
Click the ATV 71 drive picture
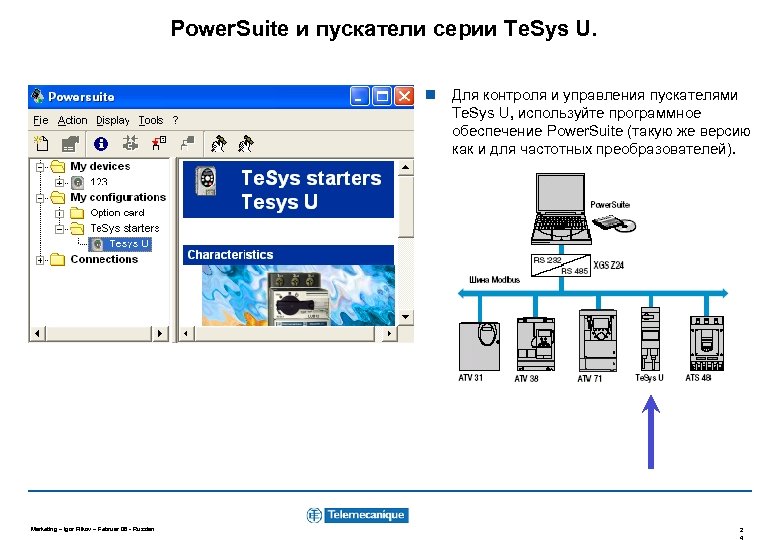coord(598,340)
